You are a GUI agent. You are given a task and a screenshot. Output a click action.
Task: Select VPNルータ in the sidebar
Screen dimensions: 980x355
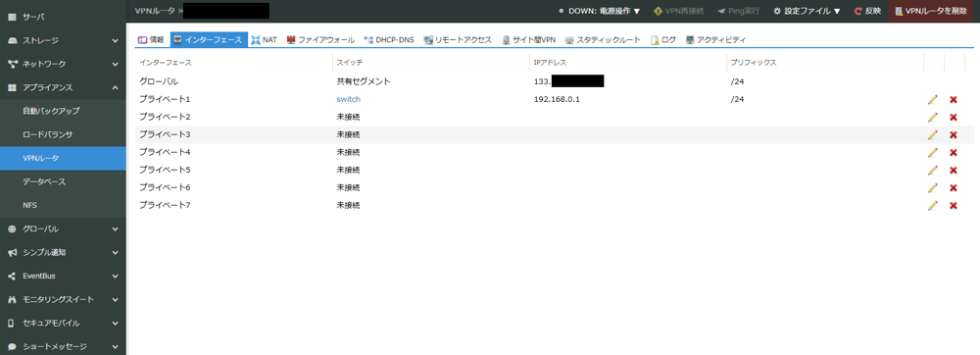(63, 158)
